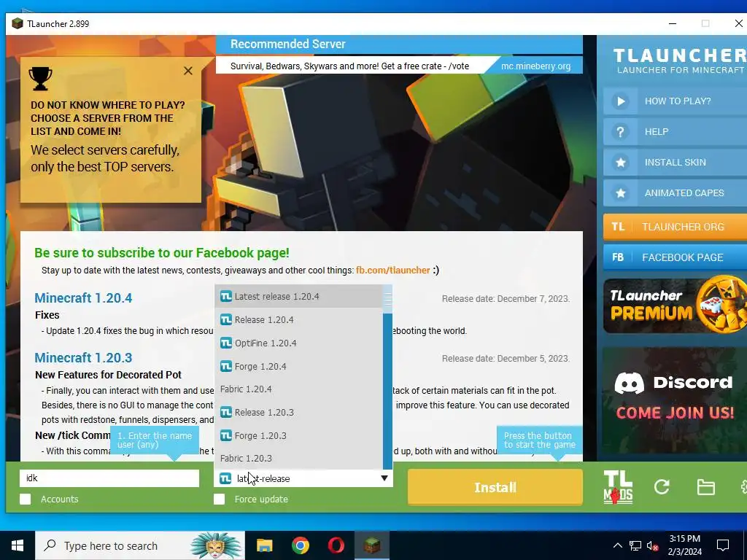
Task: Open ANIMATED CAPES page
Action: (x=675, y=192)
